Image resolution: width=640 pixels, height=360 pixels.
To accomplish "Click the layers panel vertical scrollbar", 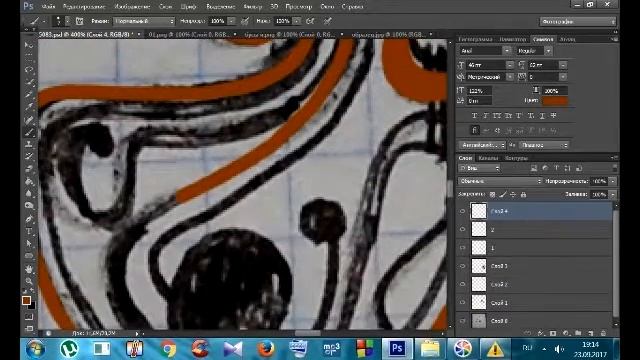I will (616, 264).
